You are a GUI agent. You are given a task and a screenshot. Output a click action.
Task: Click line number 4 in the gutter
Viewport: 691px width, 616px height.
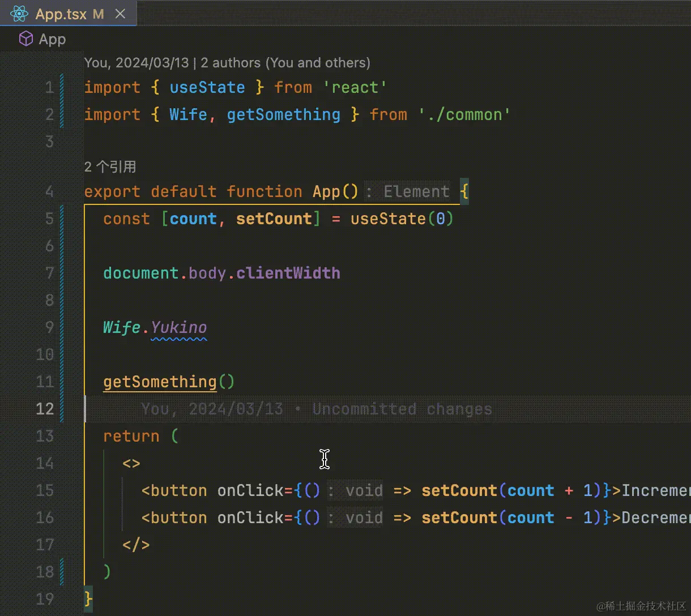click(49, 191)
